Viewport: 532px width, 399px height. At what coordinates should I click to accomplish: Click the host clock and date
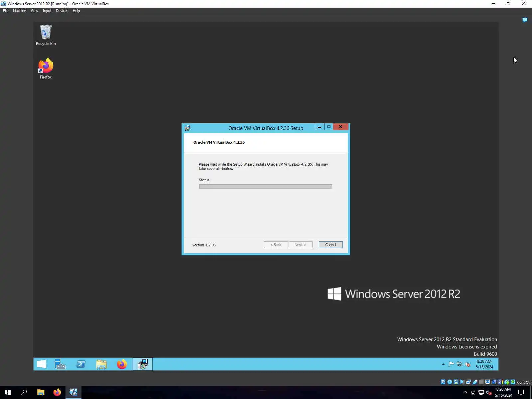click(503, 392)
